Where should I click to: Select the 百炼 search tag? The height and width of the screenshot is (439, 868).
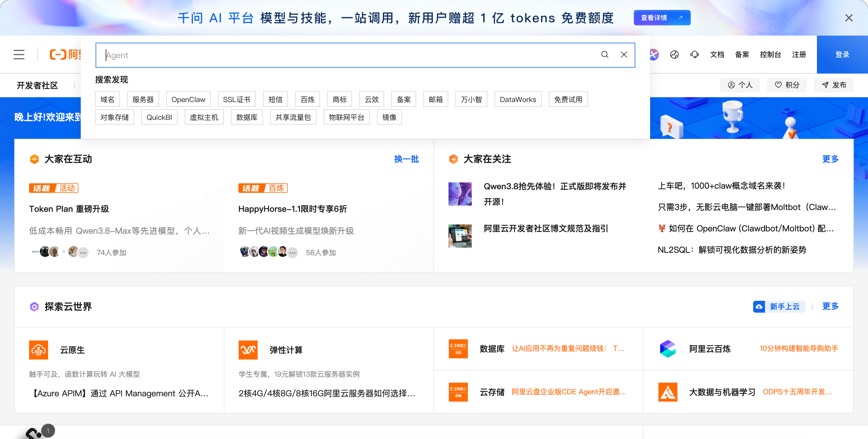click(308, 99)
